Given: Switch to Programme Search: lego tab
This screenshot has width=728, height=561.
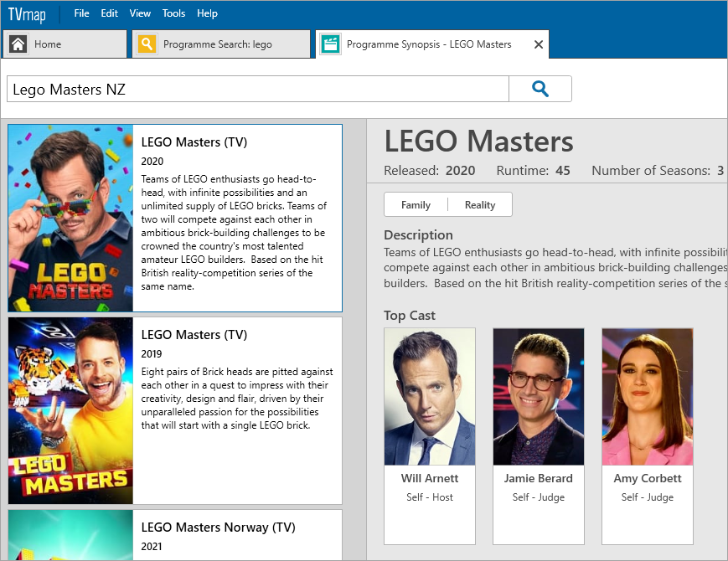Looking at the screenshot, I should point(221,44).
